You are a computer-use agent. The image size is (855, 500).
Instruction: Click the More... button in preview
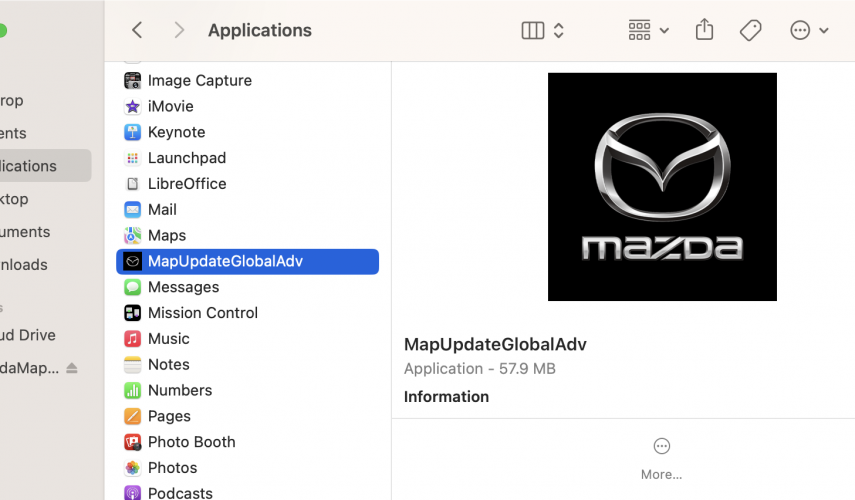pyautogui.click(x=661, y=457)
